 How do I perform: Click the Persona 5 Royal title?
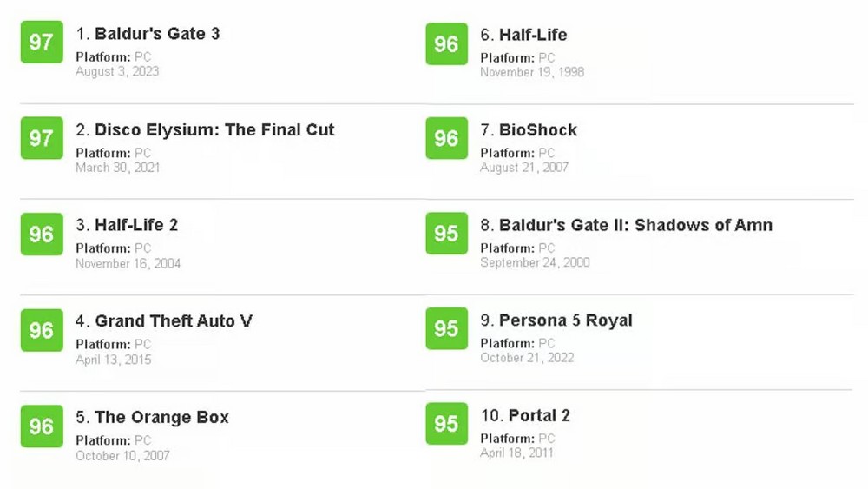565,320
